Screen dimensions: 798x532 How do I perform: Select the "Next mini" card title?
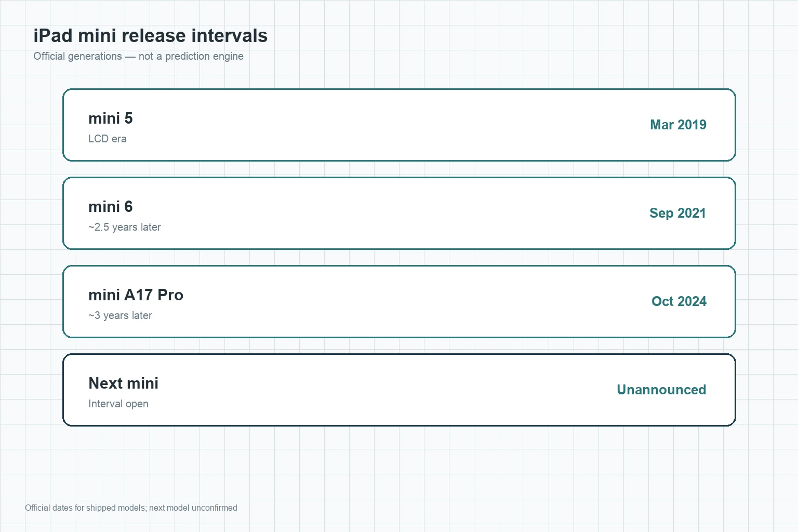(x=124, y=383)
